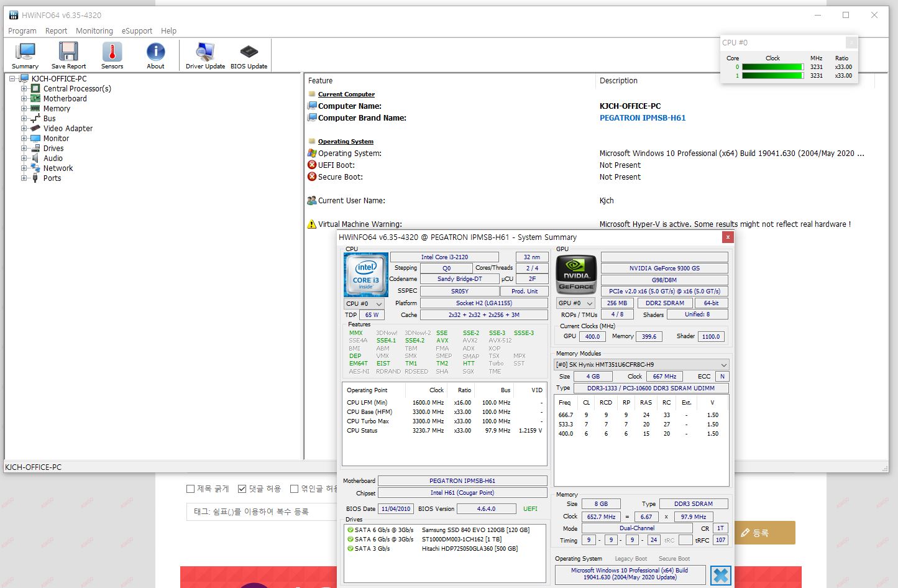Click the Video Adapter tree icon
This screenshot has height=588, width=898.
pos(35,128)
